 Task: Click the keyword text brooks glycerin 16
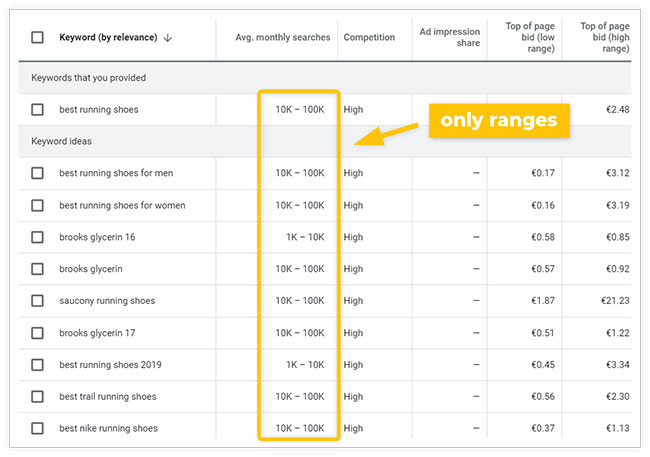97,237
